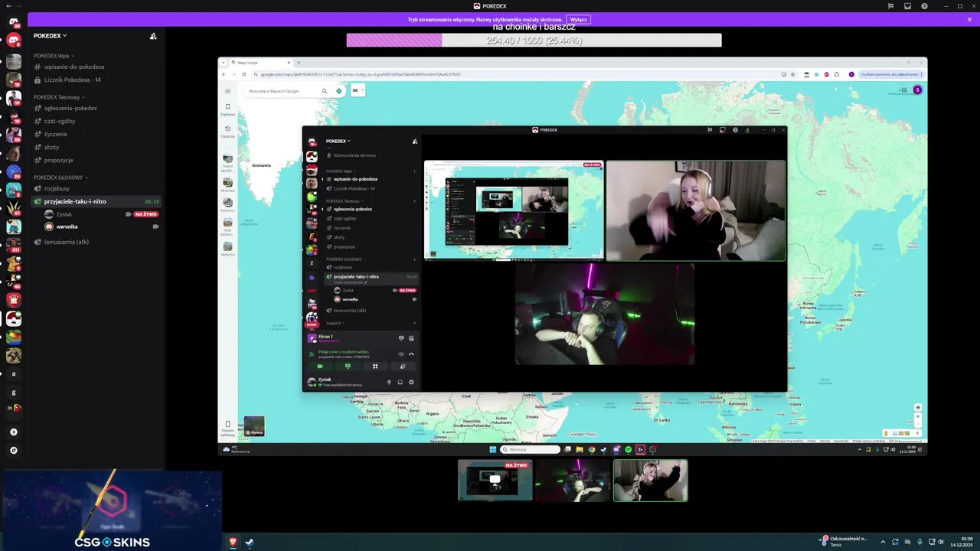
Task: Open the server icon with badge 211
Action: point(14,245)
